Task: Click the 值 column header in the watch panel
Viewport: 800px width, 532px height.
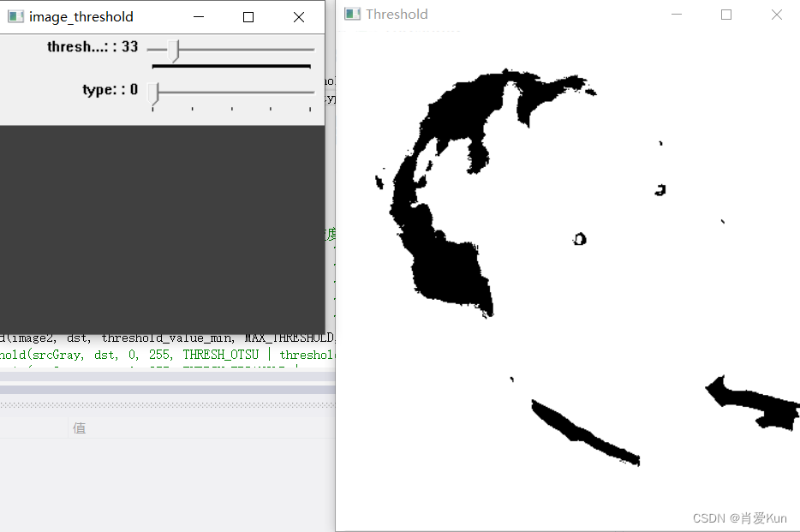Action: pos(79,427)
